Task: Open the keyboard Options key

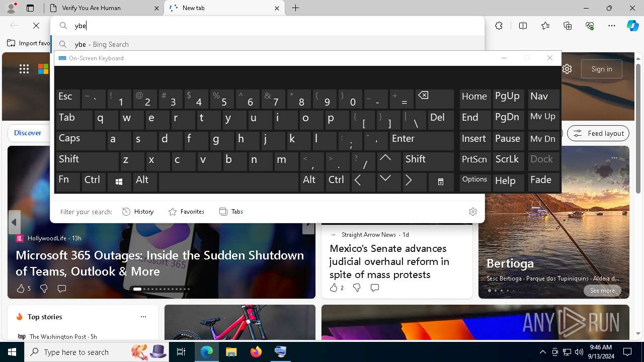Action: (475, 182)
